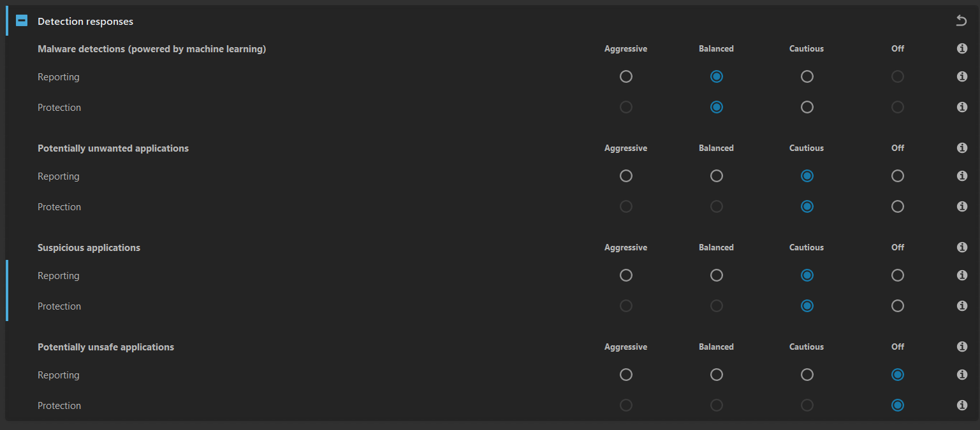980x430 pixels.
Task: Open info icon for Potentially unwanted applications header
Action: click(x=962, y=148)
